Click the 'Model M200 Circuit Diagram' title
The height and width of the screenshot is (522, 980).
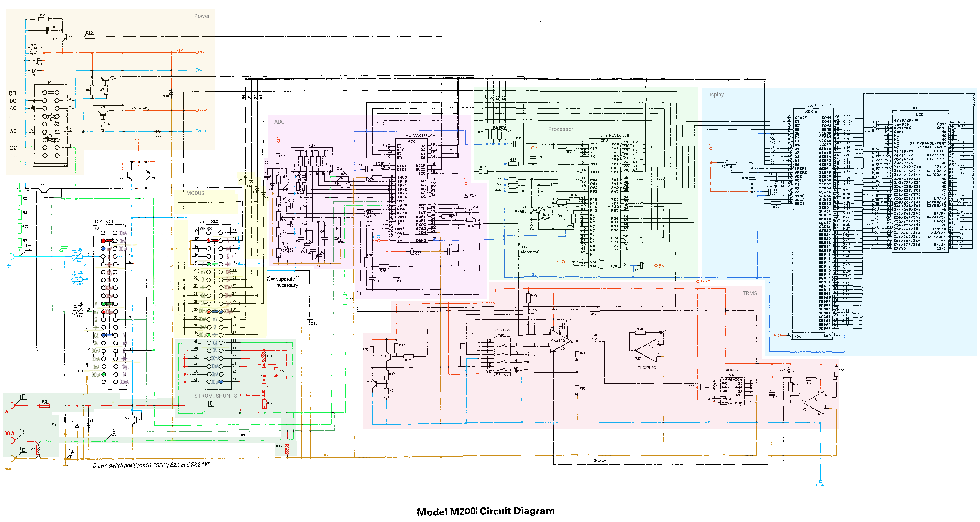(x=486, y=511)
